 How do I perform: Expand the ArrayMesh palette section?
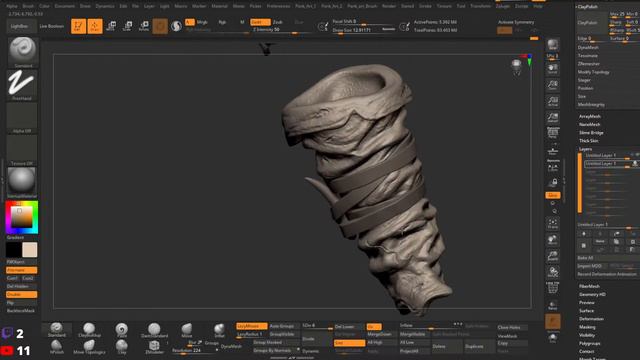[x=590, y=116]
